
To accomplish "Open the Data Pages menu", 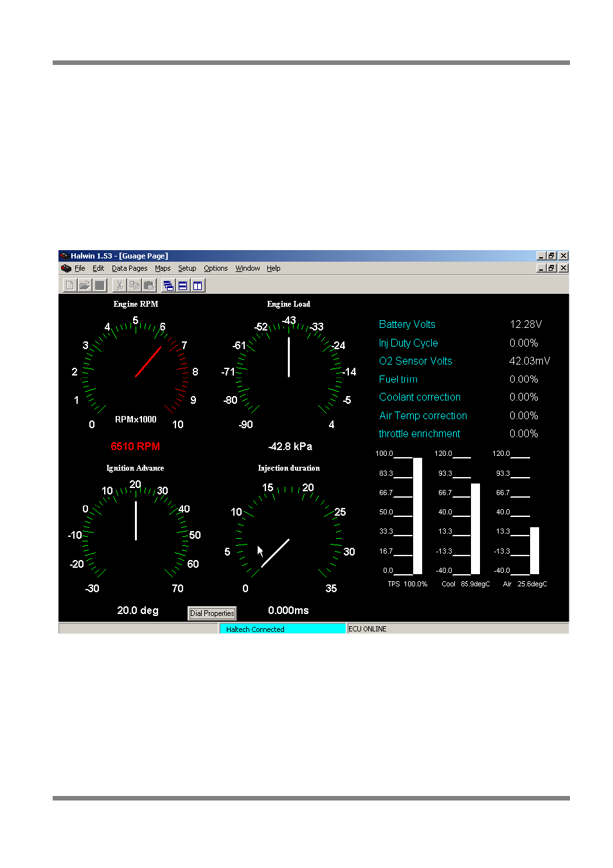I will click(130, 268).
